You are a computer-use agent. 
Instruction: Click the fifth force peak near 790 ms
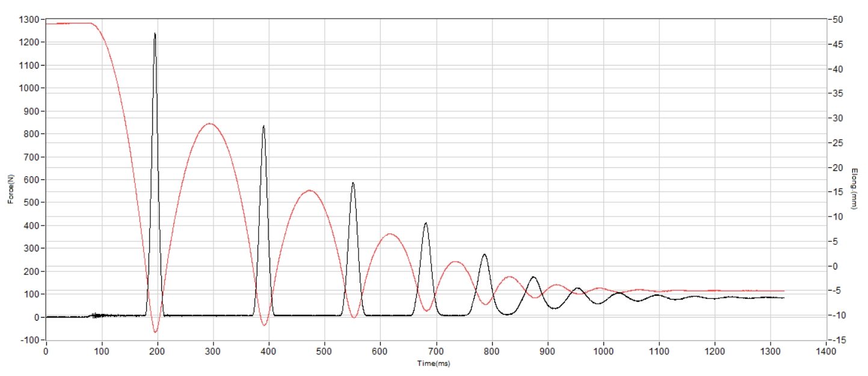pos(484,255)
